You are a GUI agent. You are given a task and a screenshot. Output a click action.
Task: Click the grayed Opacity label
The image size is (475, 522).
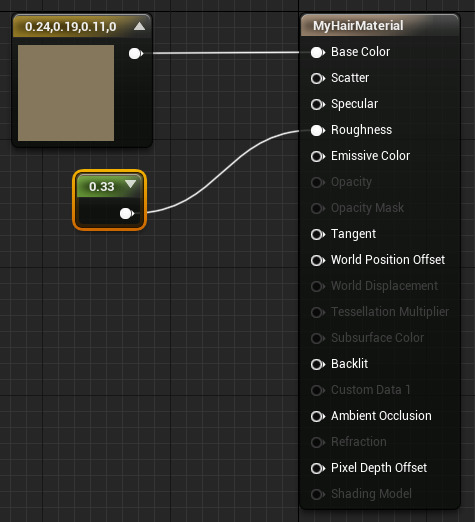[x=351, y=182]
